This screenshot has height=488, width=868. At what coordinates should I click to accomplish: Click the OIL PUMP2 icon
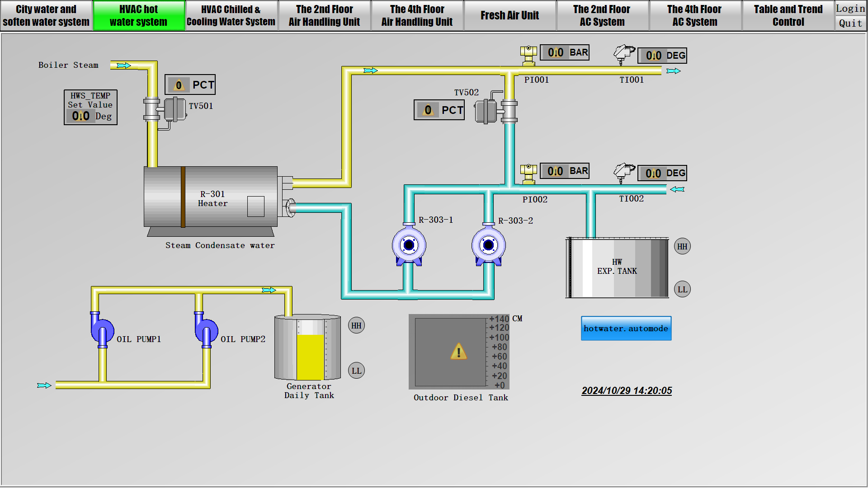click(x=206, y=330)
